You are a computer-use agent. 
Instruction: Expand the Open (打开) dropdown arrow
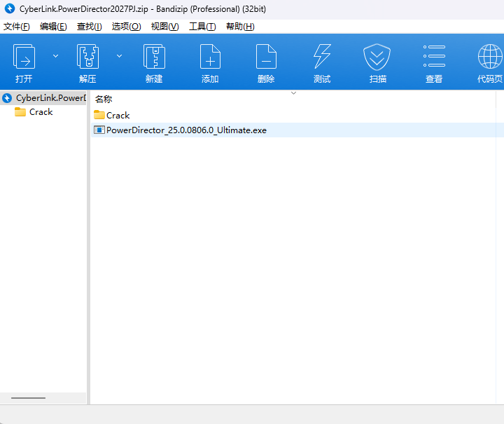pos(55,56)
